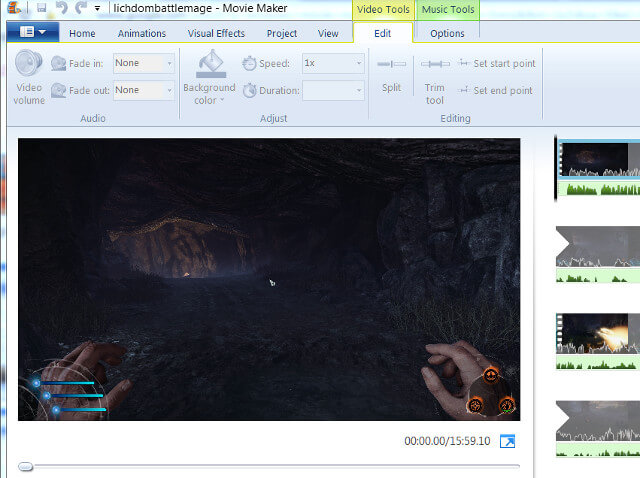Click the green music track under first clip
This screenshot has width=640, height=478.
pos(599,189)
